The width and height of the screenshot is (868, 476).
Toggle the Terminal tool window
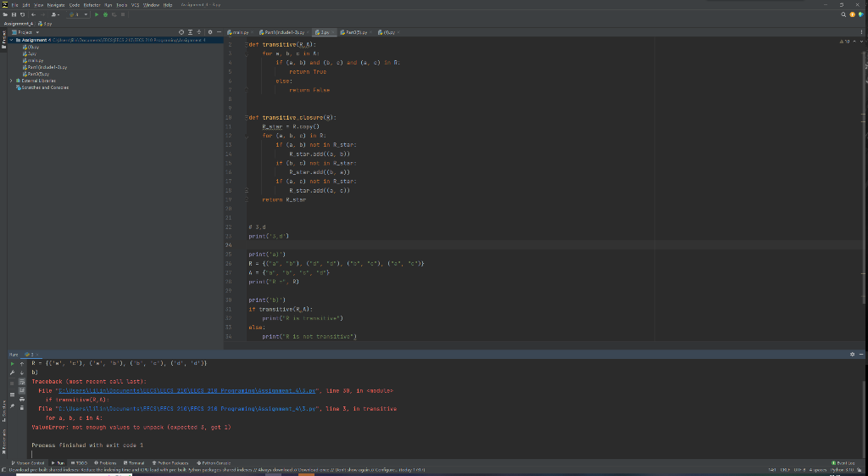tap(132, 462)
